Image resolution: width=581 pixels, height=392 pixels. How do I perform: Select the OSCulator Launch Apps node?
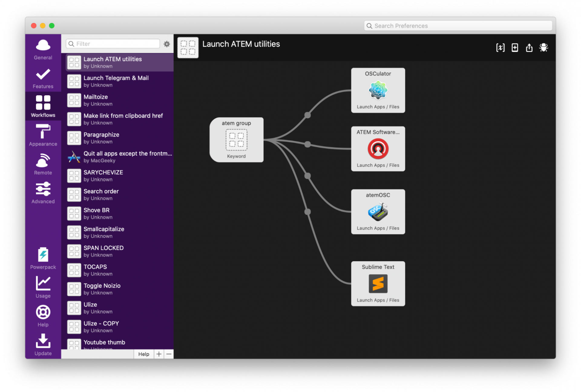click(x=378, y=90)
